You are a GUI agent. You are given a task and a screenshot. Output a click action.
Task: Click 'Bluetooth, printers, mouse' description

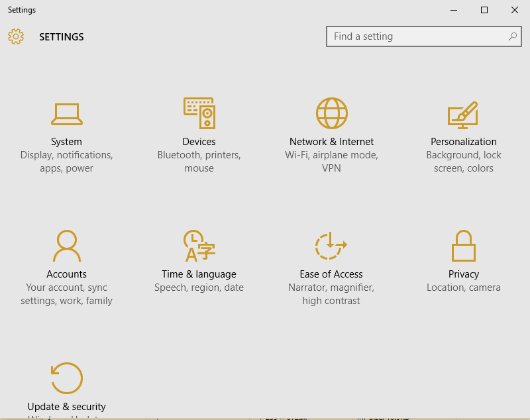(x=199, y=162)
